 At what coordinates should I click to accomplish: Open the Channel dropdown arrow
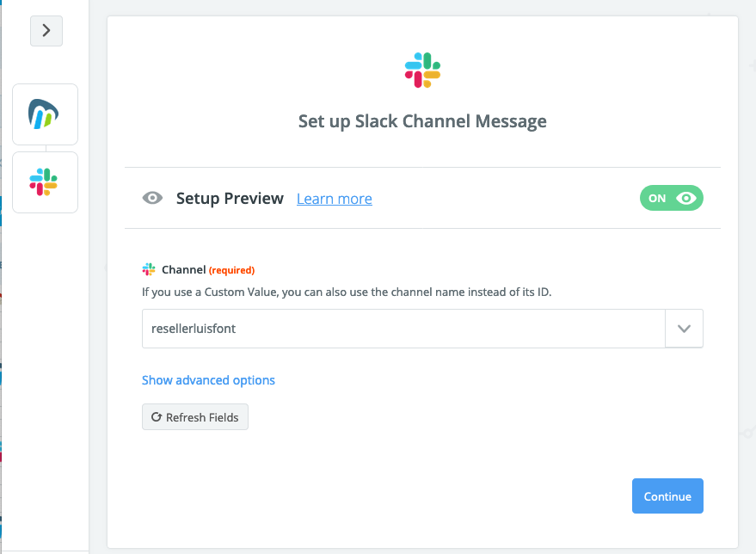[x=684, y=329]
